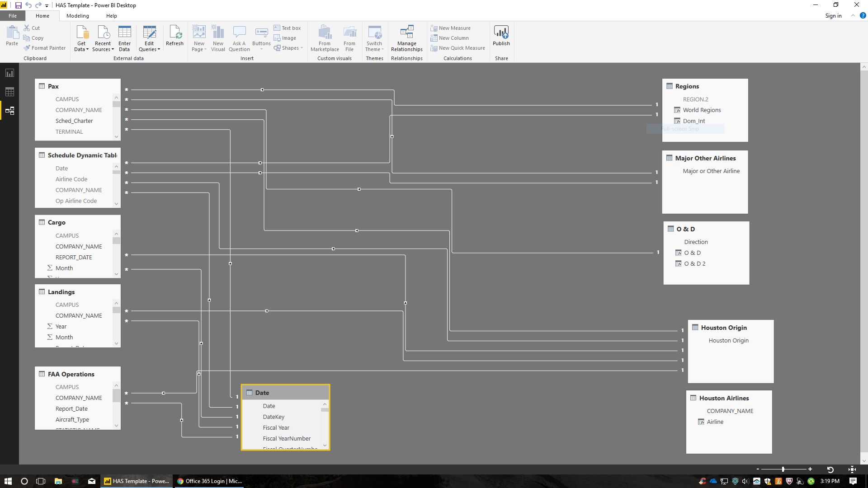Open Manage Relationships dialog
This screenshot has width=868, height=488.
tap(407, 38)
